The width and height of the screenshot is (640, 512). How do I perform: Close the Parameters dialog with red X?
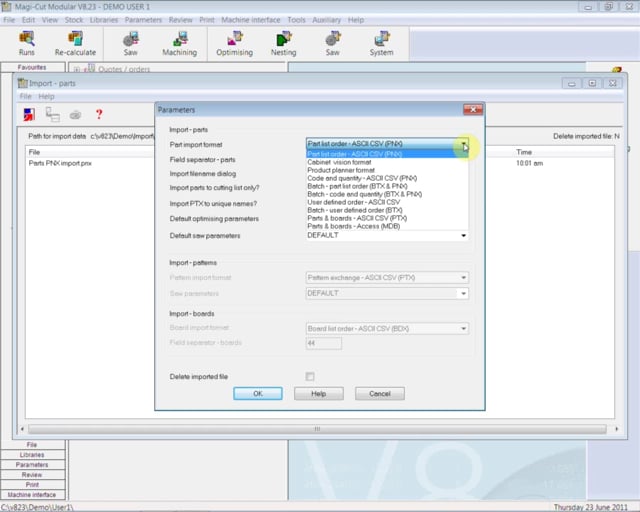473,109
